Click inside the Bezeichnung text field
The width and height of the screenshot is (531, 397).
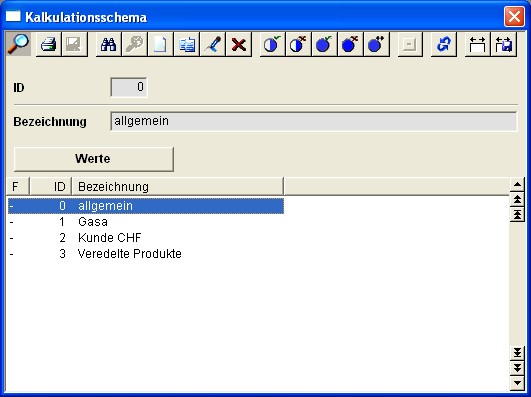[314, 121]
